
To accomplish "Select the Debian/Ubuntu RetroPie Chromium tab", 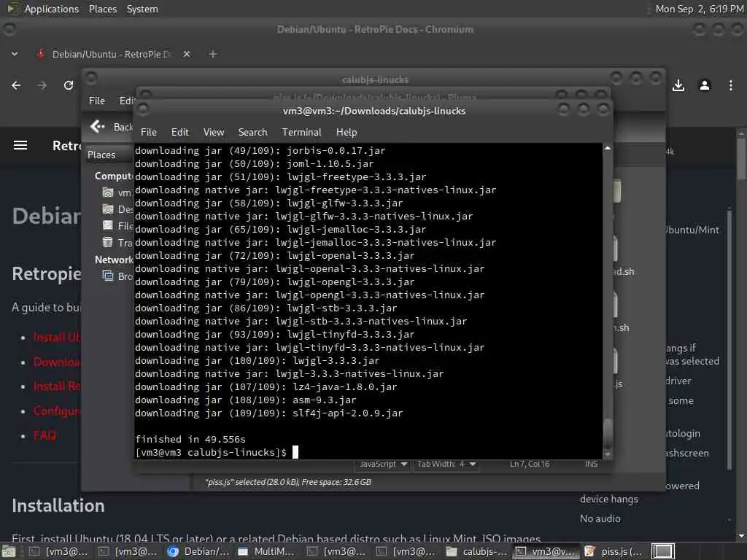I will click(x=109, y=54).
